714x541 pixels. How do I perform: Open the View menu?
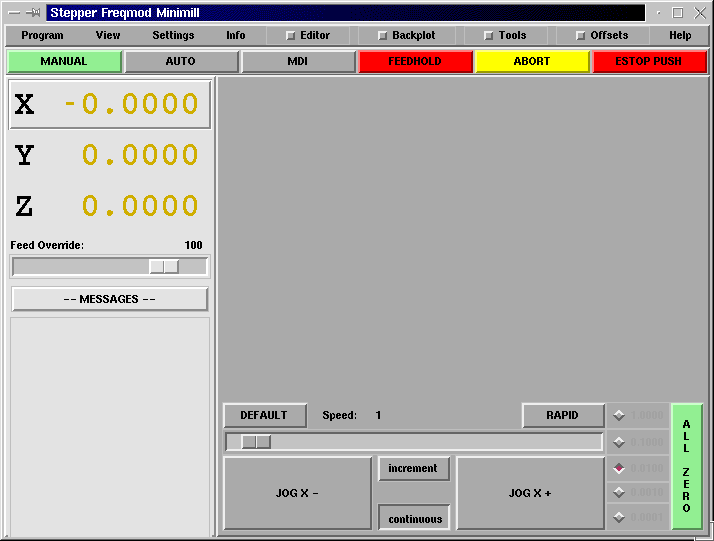[x=108, y=35]
